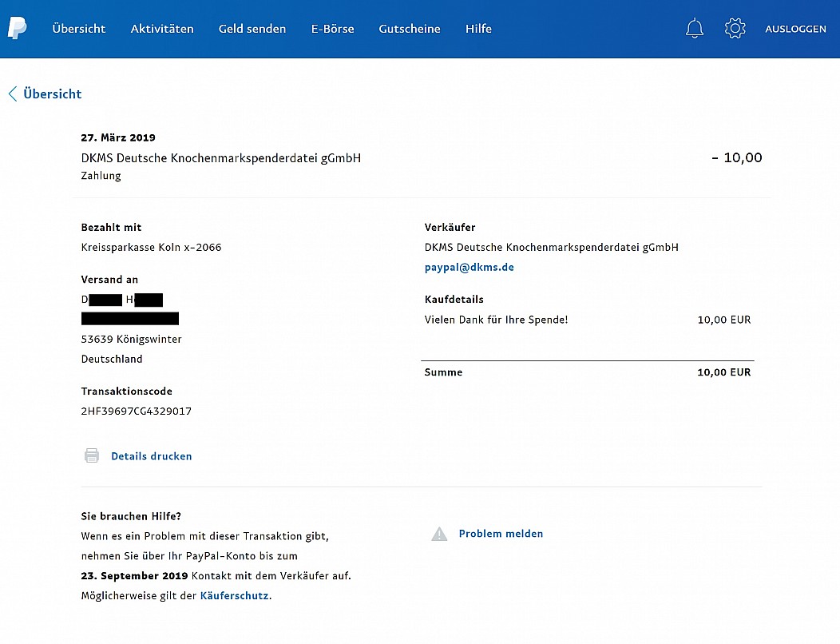This screenshot has height=644, width=840.
Task: Go to Geld senden
Action: coord(252,29)
